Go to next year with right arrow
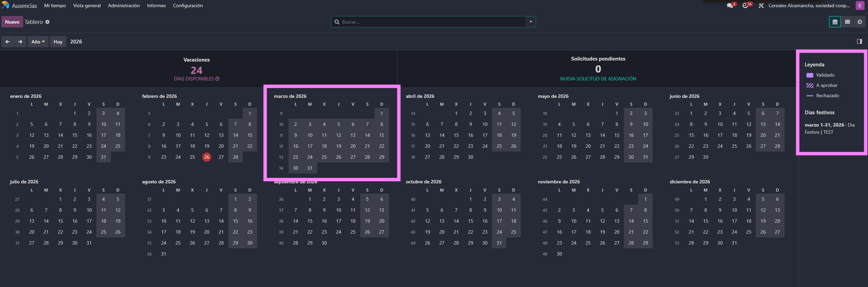The image size is (868, 287). (20, 42)
